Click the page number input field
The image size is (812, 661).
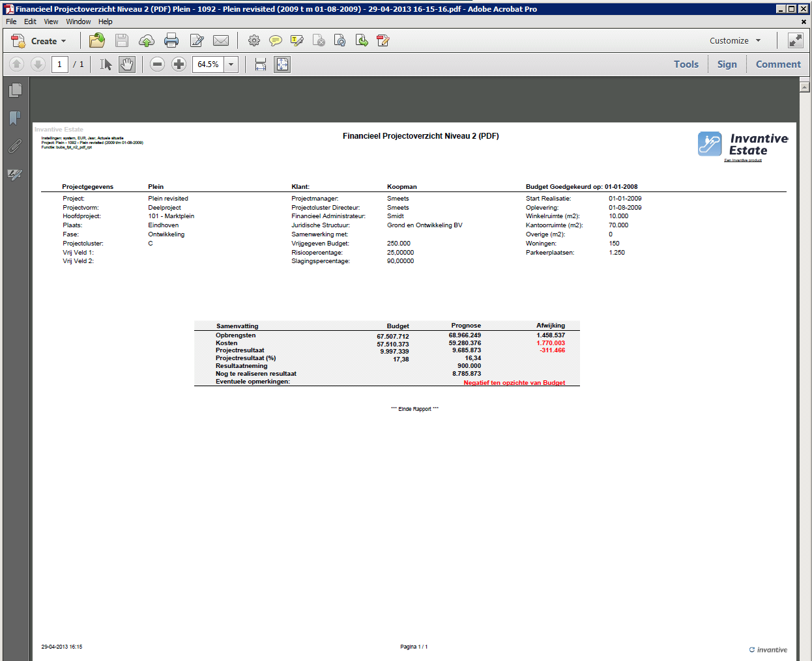tap(60, 64)
